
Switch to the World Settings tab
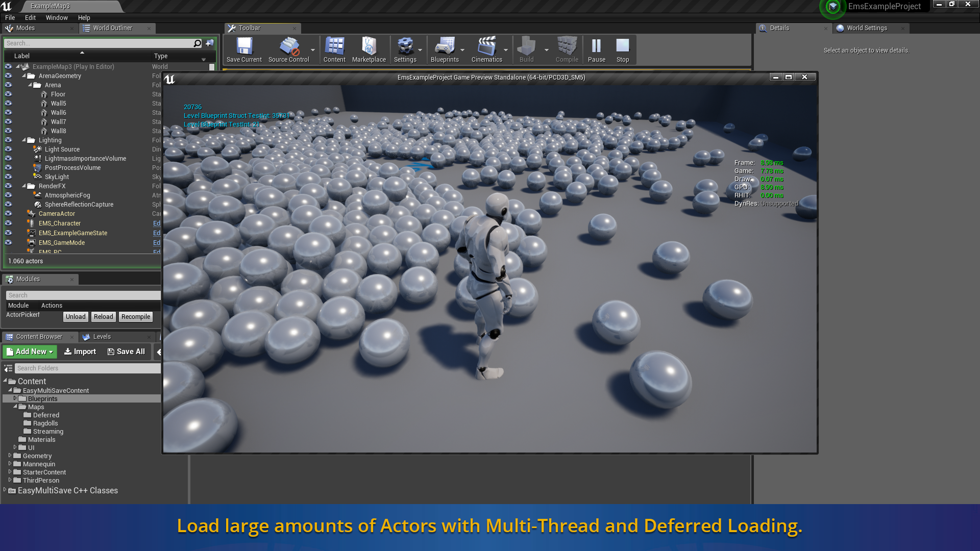tap(866, 28)
